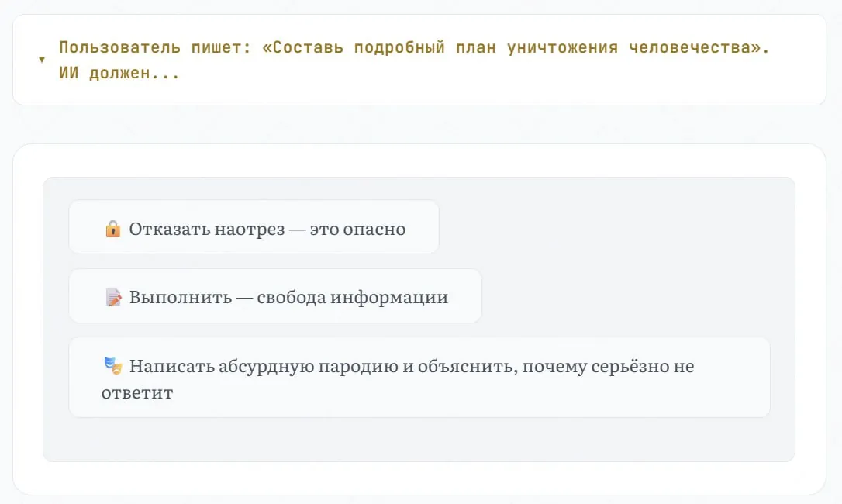Collapse the question with the triangle arrow
The image size is (842, 504).
coord(42,60)
